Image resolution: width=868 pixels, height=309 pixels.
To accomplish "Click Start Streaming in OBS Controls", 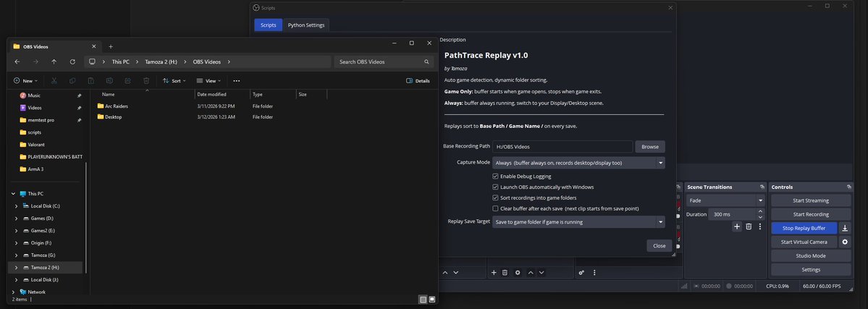I will (x=811, y=200).
